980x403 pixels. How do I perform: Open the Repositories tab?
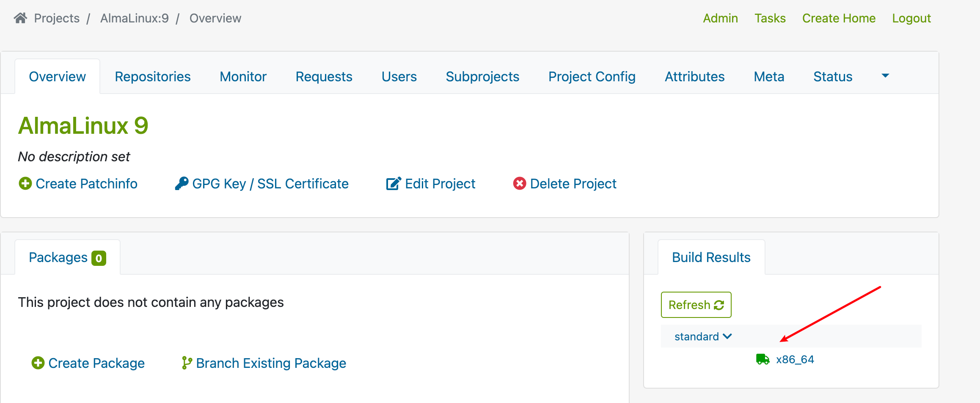(153, 77)
